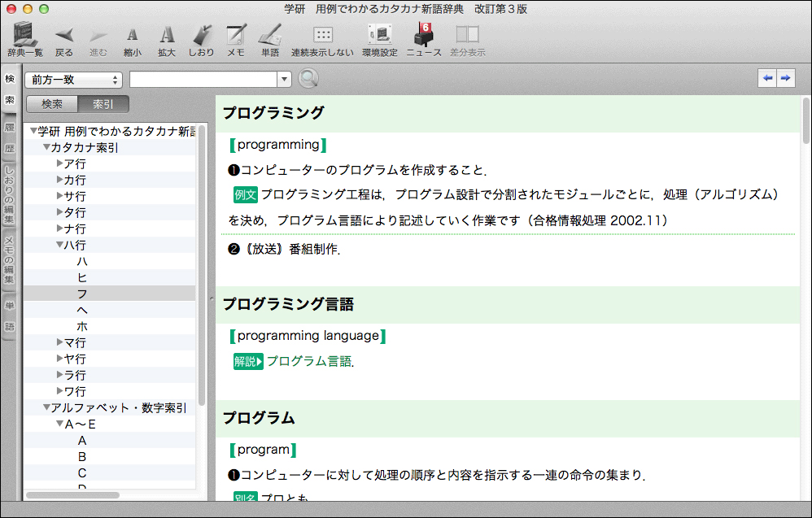Go to next entry with right blue arrow

point(786,78)
